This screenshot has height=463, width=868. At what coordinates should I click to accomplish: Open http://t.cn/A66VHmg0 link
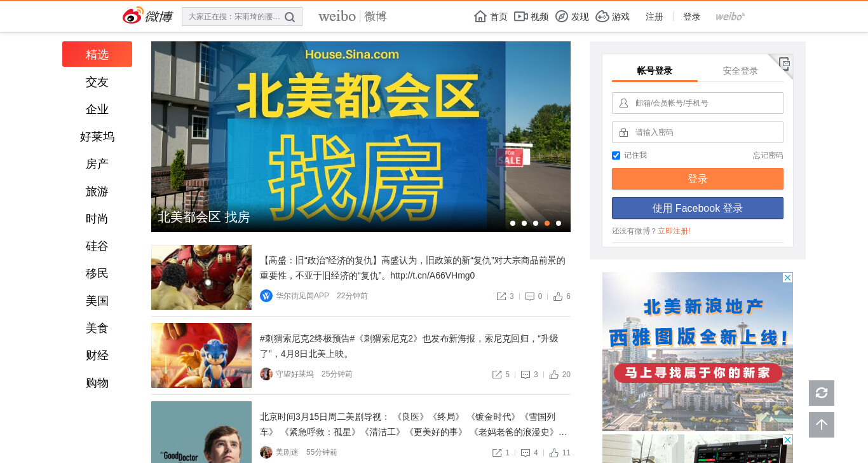point(433,275)
